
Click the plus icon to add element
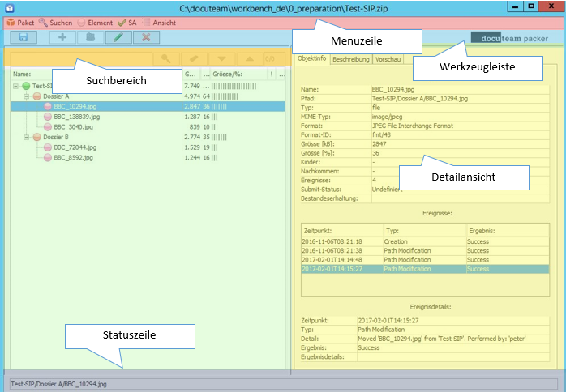pos(62,37)
